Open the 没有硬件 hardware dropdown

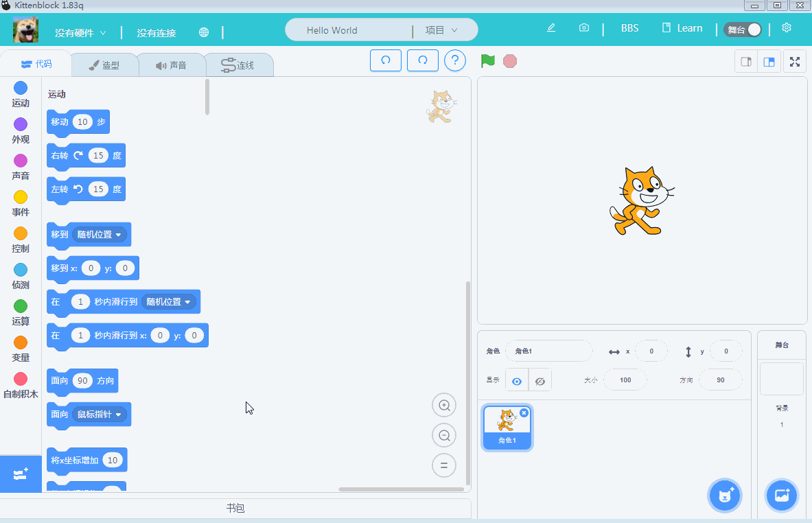80,33
